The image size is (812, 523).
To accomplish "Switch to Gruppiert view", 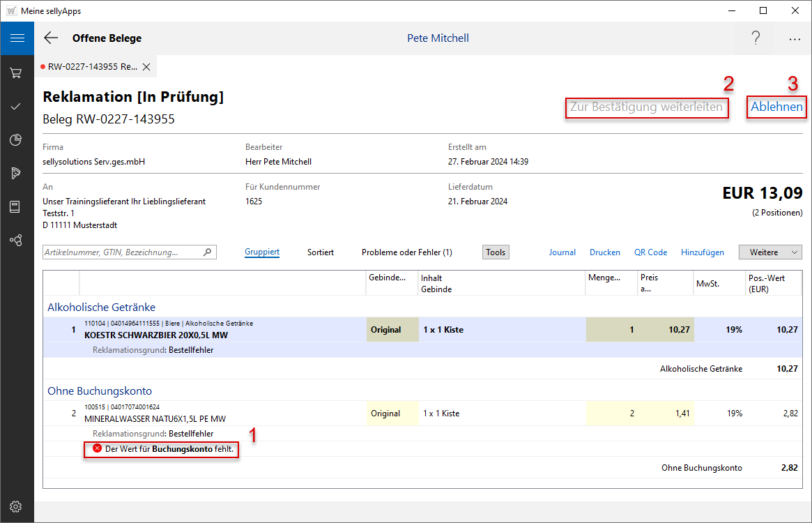I will 262,252.
